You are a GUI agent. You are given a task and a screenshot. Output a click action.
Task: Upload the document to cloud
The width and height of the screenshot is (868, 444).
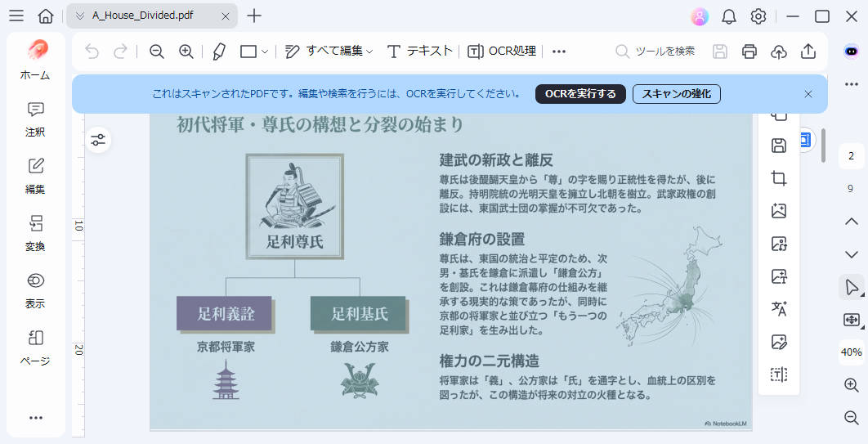point(779,52)
